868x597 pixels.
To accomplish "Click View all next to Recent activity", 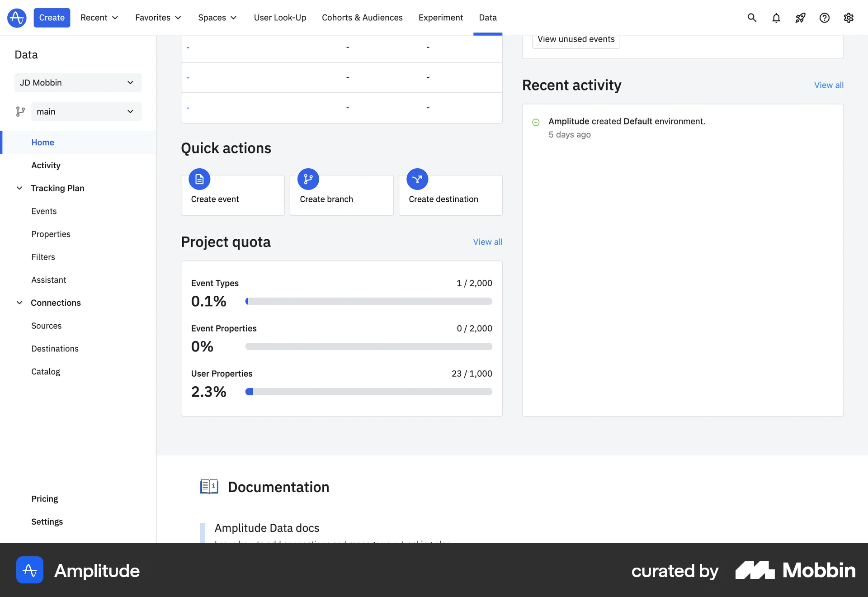I will point(828,85).
